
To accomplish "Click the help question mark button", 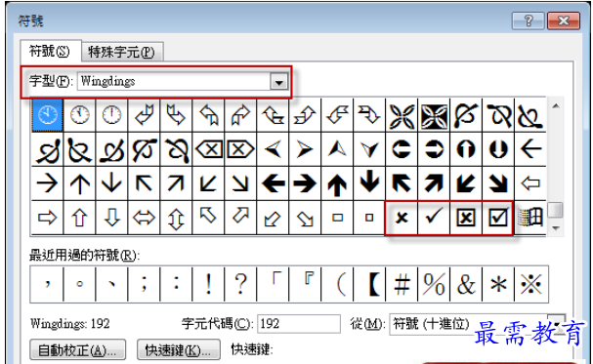I will pos(529,20).
